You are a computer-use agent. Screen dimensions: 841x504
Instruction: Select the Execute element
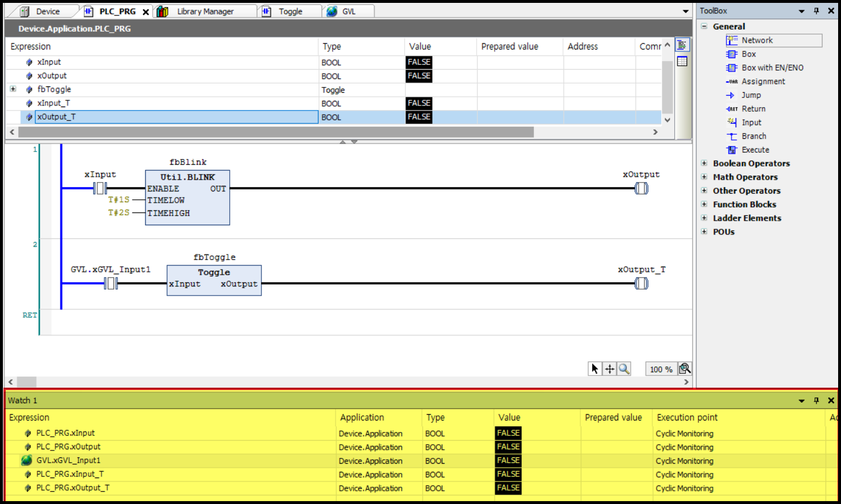(x=748, y=150)
